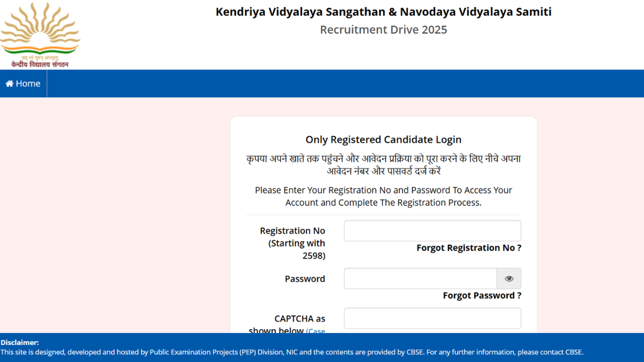644x362 pixels.
Task: Focus the Registration No input field
Action: (x=432, y=231)
